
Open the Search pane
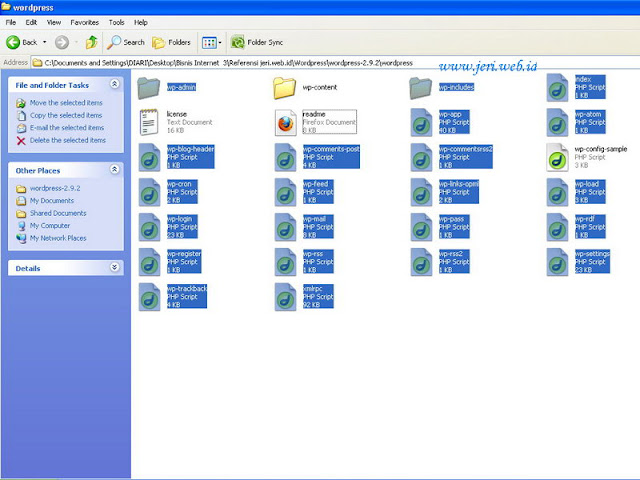click(126, 42)
